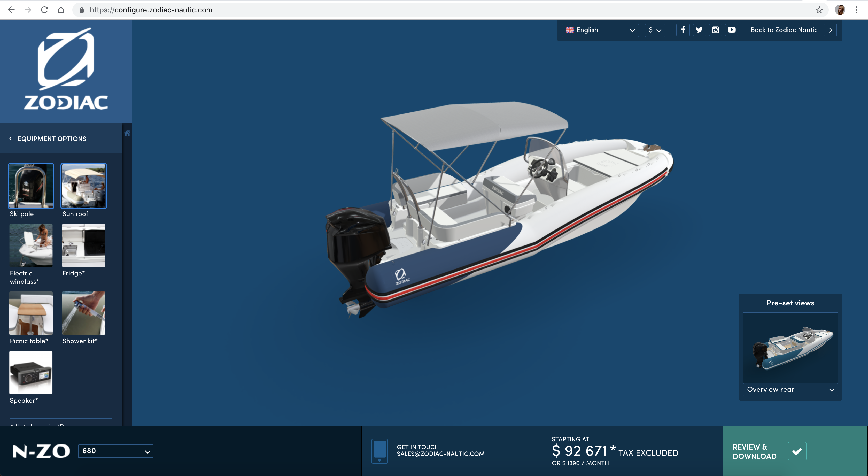The height and width of the screenshot is (476, 868).
Task: Open the Twitter social icon
Action: pos(699,30)
